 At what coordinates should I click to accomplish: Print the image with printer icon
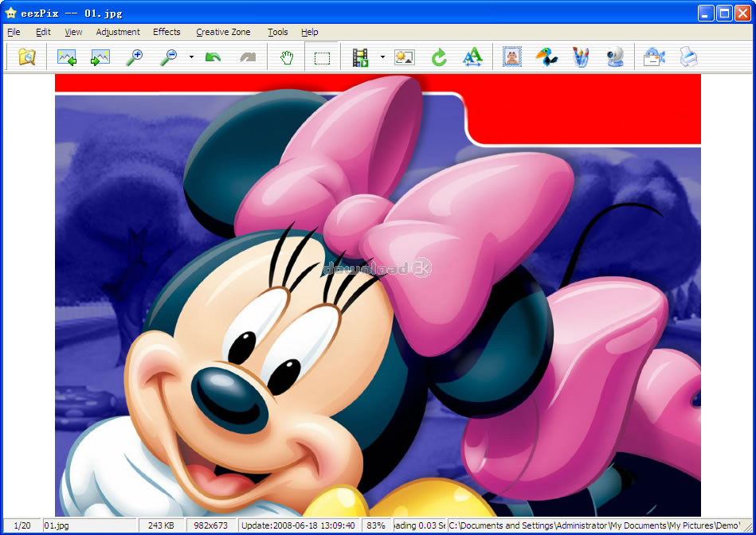click(689, 57)
